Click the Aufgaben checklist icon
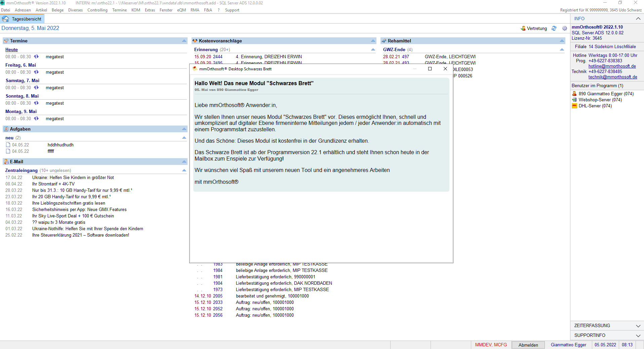 tap(6, 129)
